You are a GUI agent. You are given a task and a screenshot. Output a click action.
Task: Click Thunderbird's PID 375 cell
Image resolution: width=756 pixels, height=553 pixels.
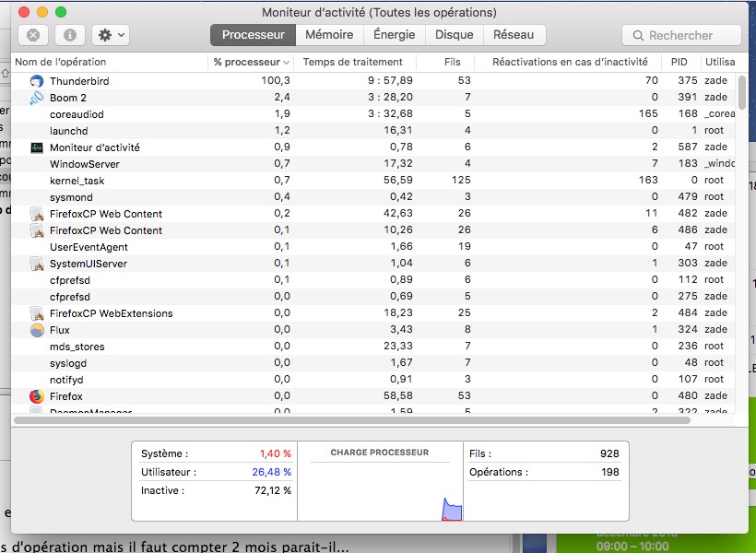pos(688,80)
